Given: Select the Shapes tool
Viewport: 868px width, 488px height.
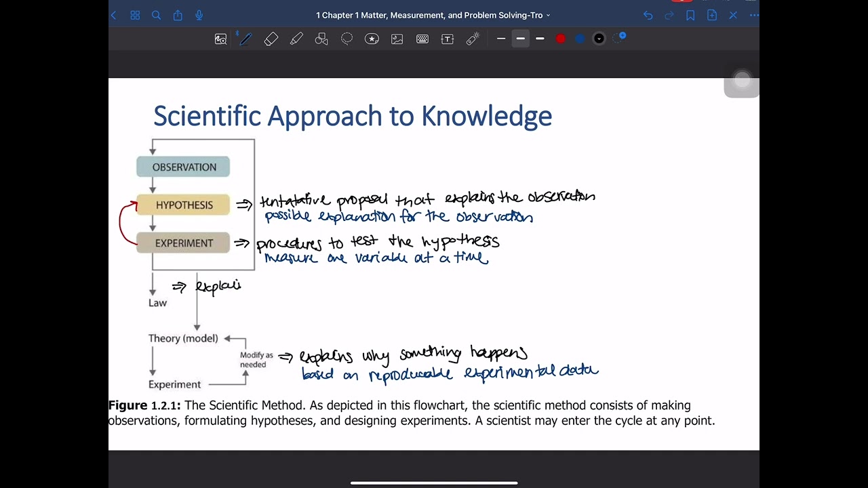Looking at the screenshot, I should coord(321,39).
